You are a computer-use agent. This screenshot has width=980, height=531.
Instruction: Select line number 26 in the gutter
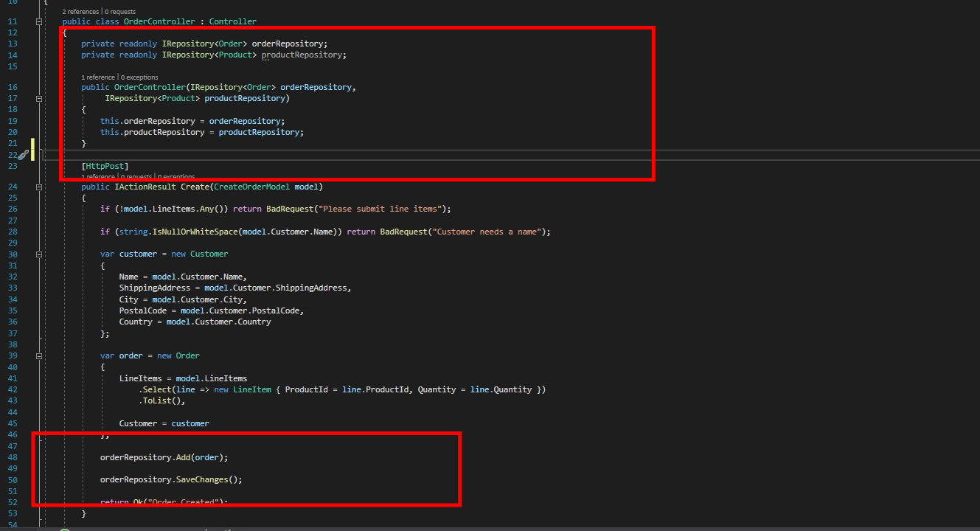point(12,209)
